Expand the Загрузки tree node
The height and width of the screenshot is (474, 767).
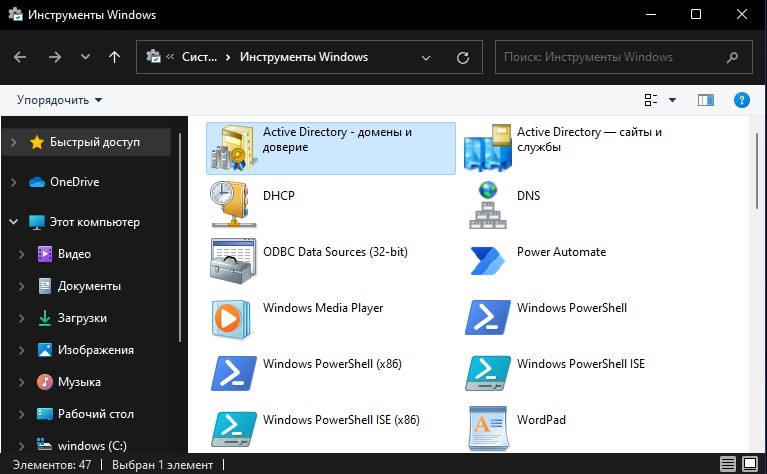22,318
